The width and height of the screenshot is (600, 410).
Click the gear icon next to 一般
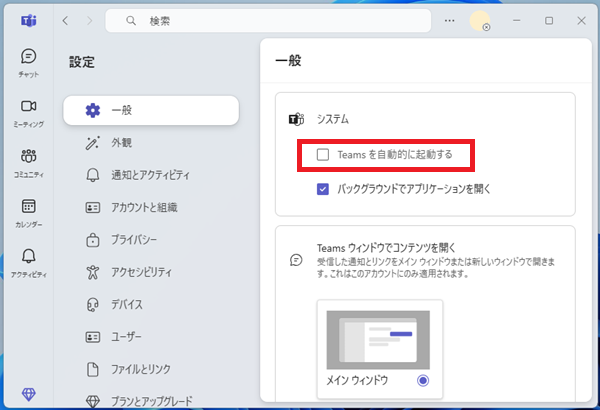pyautogui.click(x=93, y=110)
